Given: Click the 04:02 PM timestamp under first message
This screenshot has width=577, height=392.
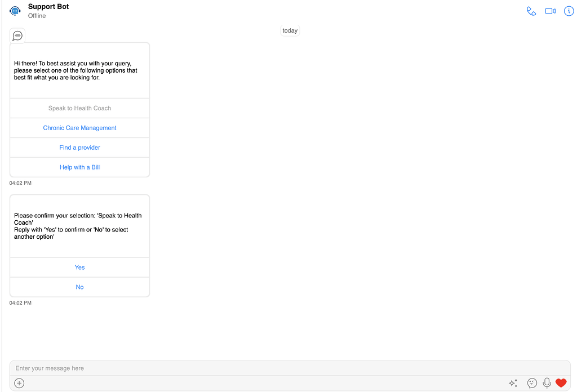Looking at the screenshot, I should point(20,183).
